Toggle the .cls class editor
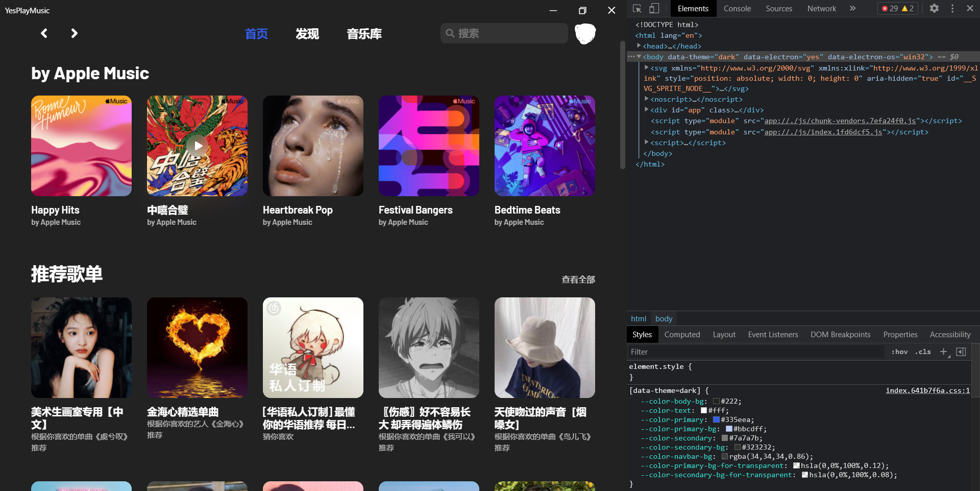 coord(923,352)
